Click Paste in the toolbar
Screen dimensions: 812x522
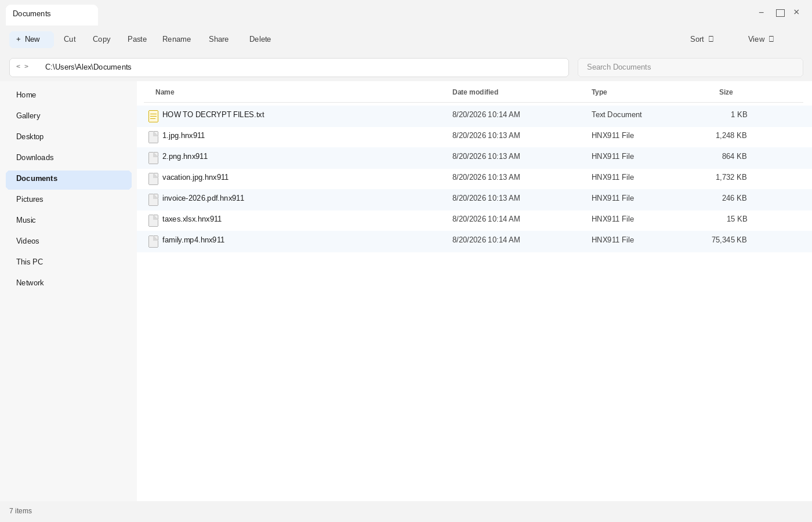click(137, 39)
